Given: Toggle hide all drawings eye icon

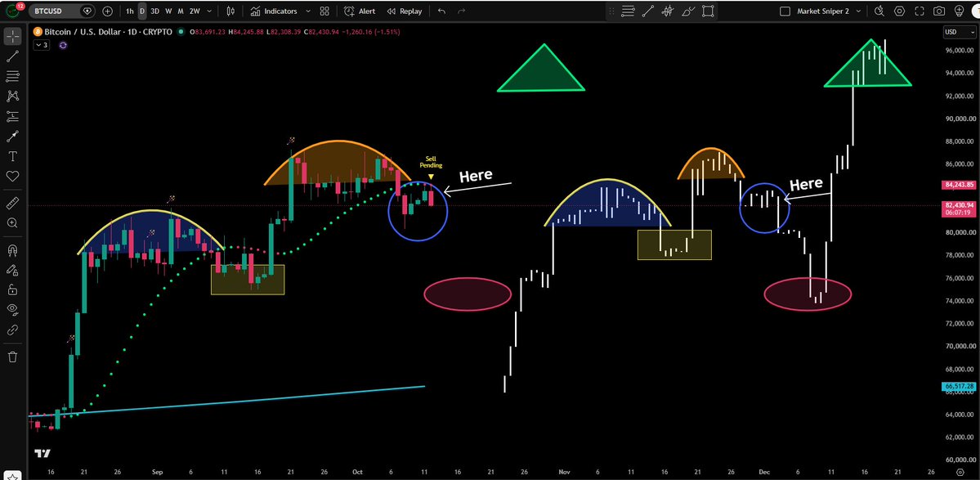Looking at the screenshot, I should [x=12, y=310].
